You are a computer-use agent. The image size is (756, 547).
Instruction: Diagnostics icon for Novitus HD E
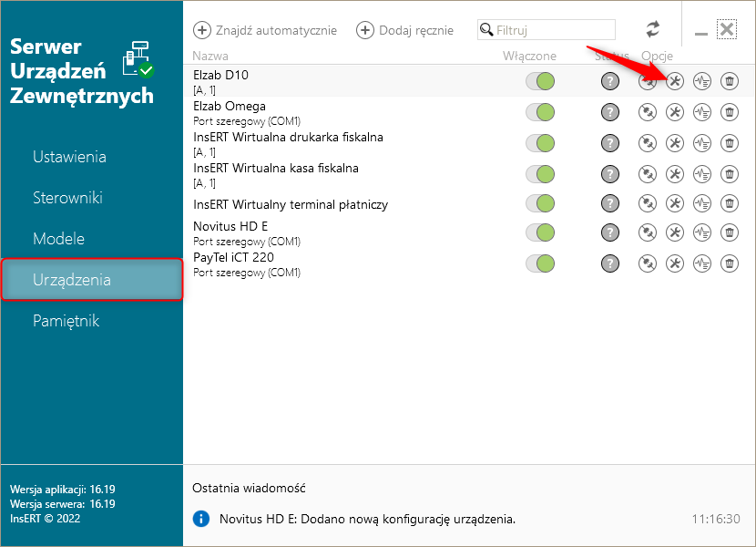pos(702,232)
